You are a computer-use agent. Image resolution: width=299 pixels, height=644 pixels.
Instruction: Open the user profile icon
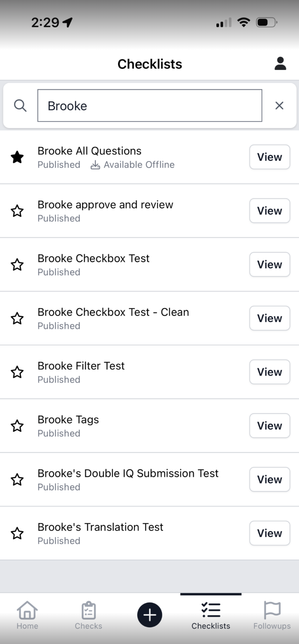(280, 64)
